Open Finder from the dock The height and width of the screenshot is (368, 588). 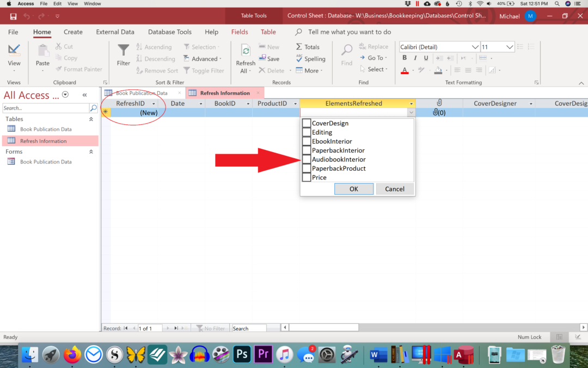pyautogui.click(x=30, y=354)
